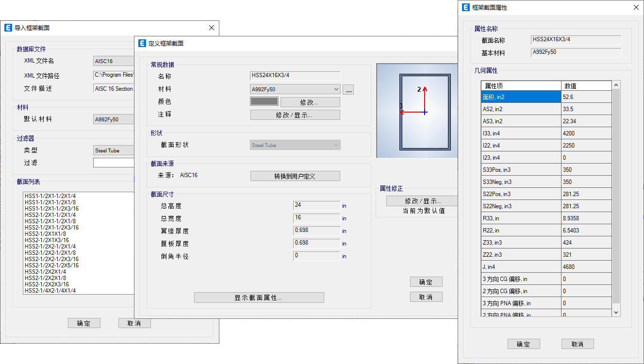644x364 pixels.
Task: Click the gray color swatch
Action: coord(264,101)
